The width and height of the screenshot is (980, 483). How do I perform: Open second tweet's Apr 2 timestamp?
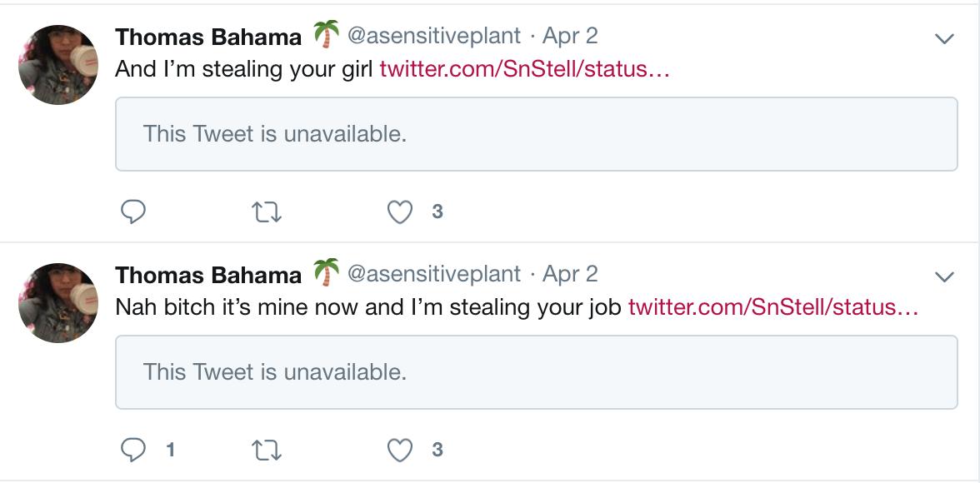pos(570,275)
